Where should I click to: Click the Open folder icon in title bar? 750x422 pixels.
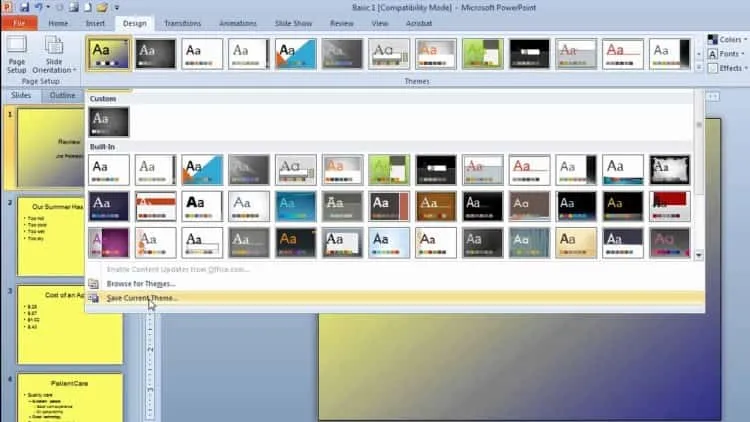point(102,8)
